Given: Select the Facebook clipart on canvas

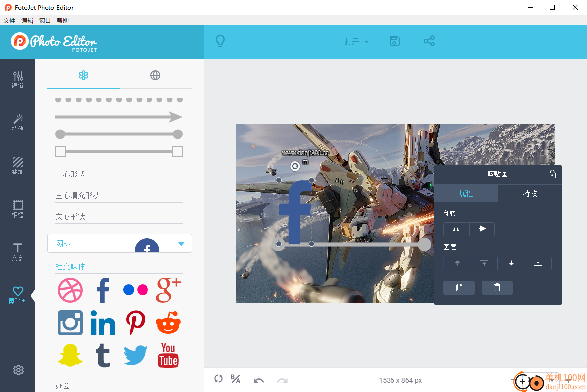Looking at the screenshot, I should point(295,212).
